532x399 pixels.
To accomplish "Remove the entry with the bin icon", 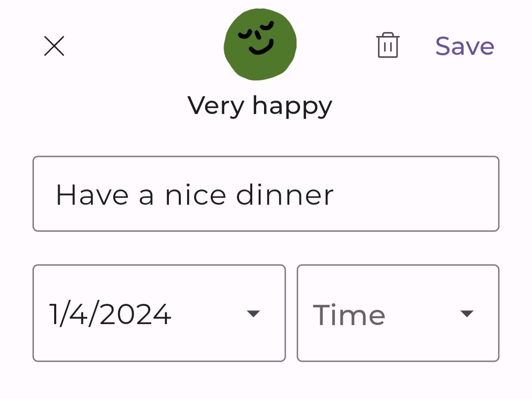I will pyautogui.click(x=388, y=45).
